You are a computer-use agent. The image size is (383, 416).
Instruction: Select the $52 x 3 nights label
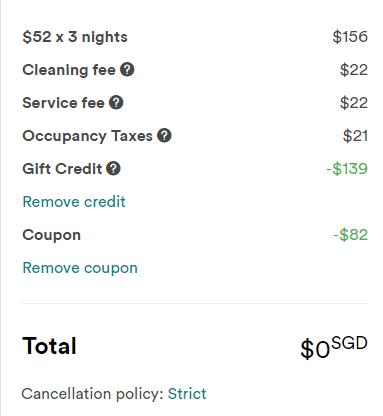tap(75, 37)
